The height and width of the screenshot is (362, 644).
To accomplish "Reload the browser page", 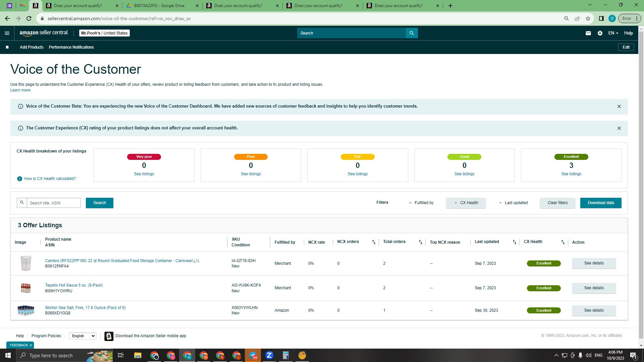I will pyautogui.click(x=29, y=18).
